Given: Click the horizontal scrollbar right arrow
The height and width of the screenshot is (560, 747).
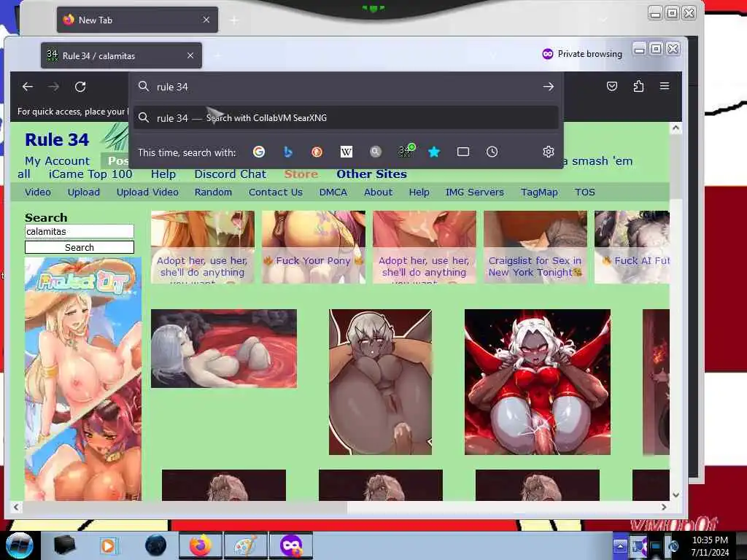Looking at the screenshot, I should 664,507.
